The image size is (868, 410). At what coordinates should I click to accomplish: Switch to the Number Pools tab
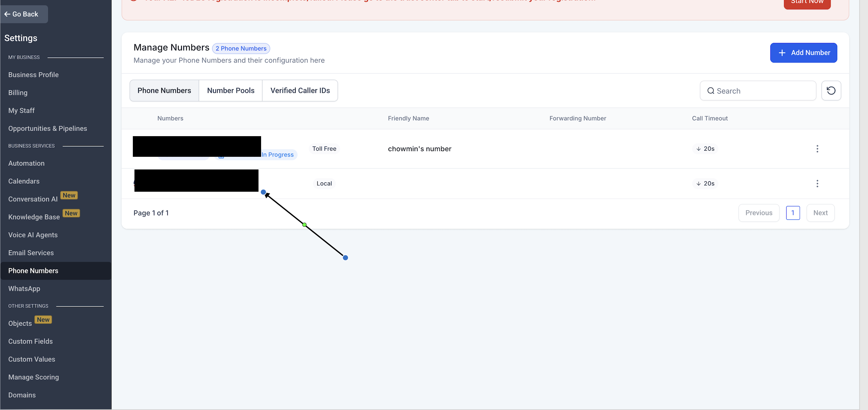(230, 90)
